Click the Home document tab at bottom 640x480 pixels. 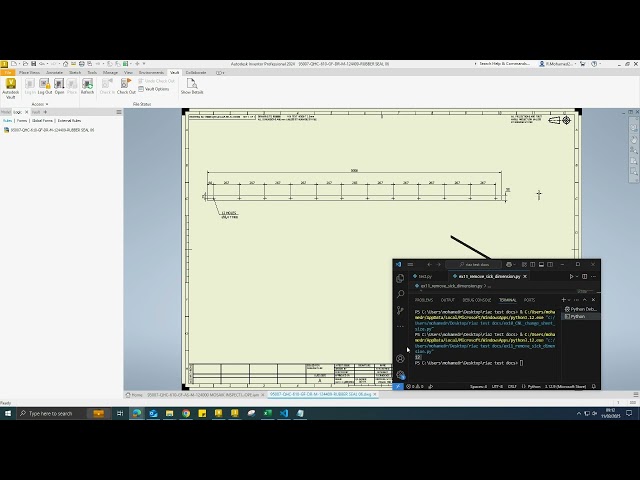point(134,395)
